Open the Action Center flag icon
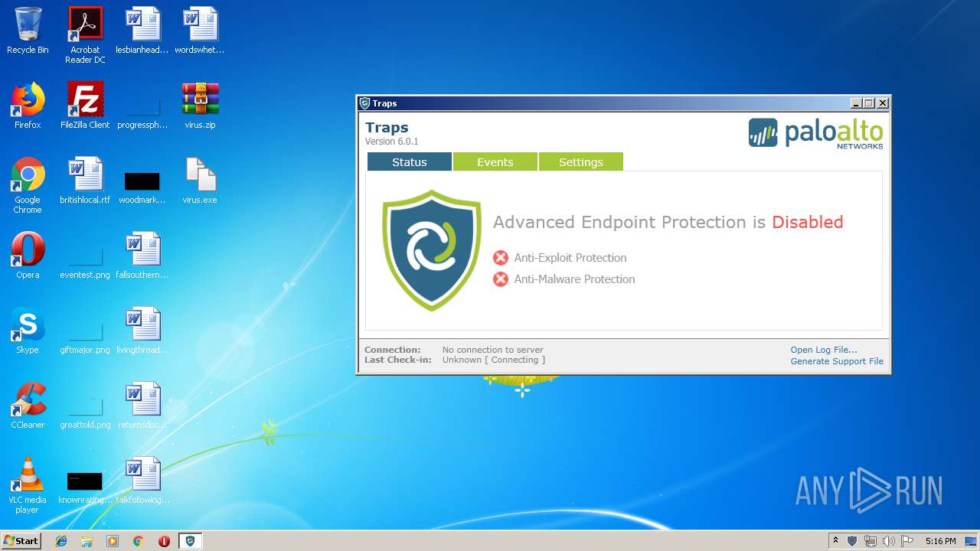The width and height of the screenshot is (980, 551). pos(907,541)
